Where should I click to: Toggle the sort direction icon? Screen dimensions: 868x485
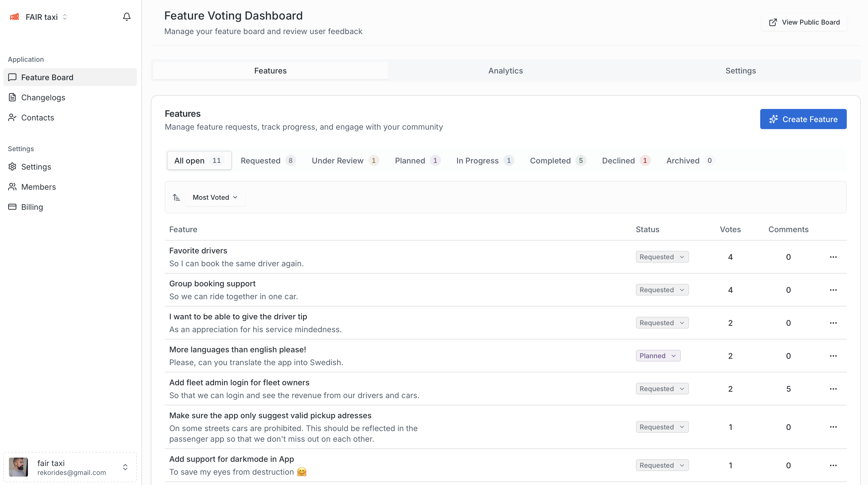click(x=177, y=197)
